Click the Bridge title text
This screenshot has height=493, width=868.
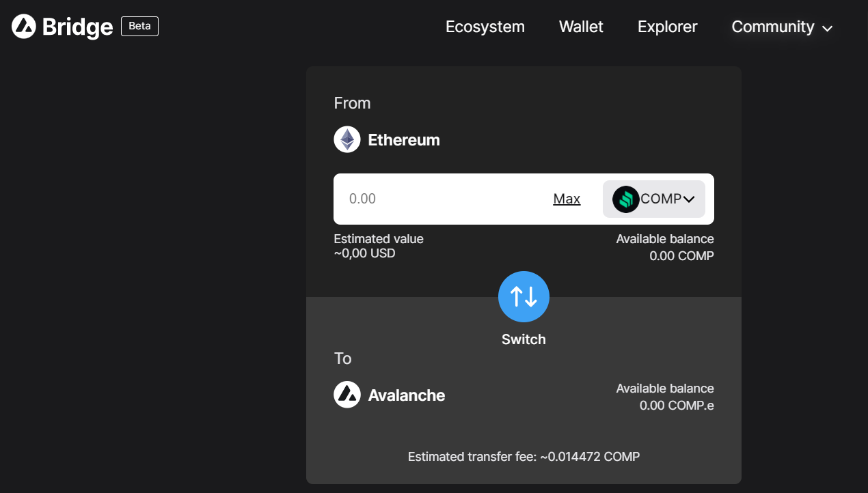(x=77, y=27)
